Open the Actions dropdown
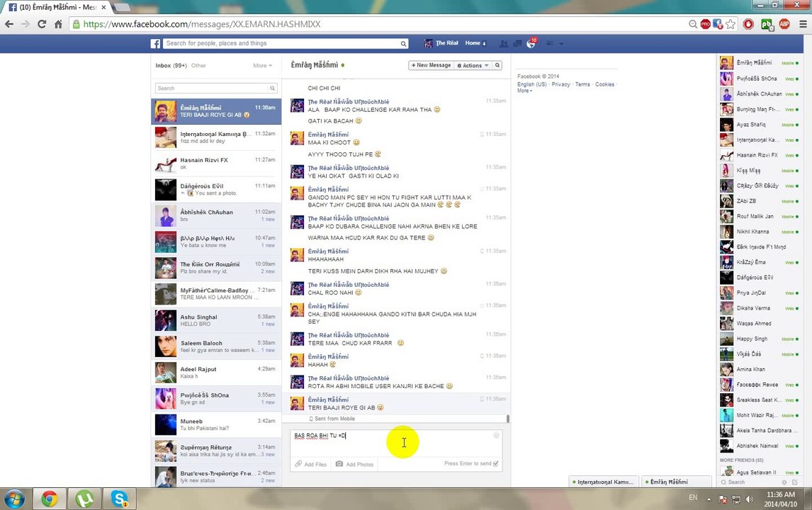This screenshot has width=812, height=510. coord(473,65)
